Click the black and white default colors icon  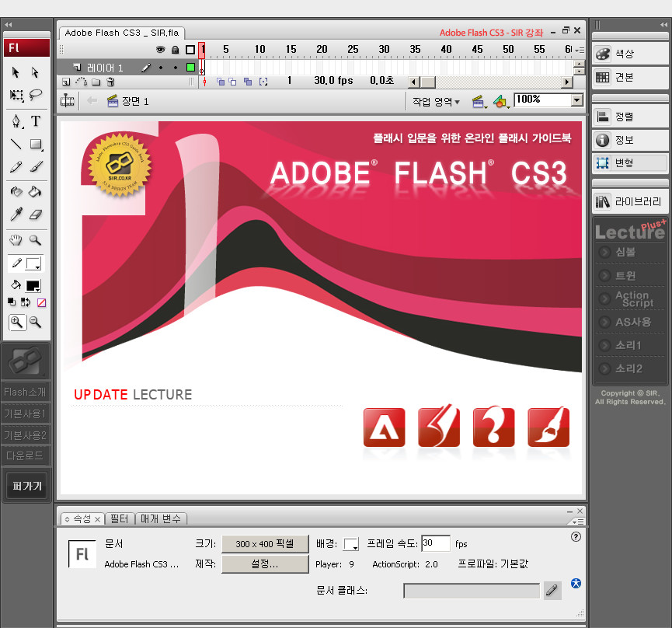12,302
